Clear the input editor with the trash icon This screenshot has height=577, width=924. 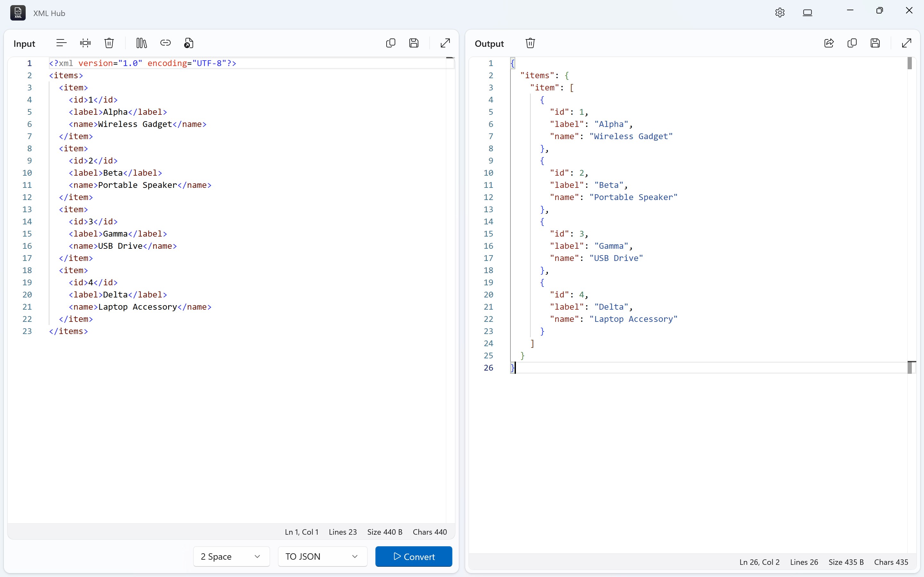[x=109, y=43]
